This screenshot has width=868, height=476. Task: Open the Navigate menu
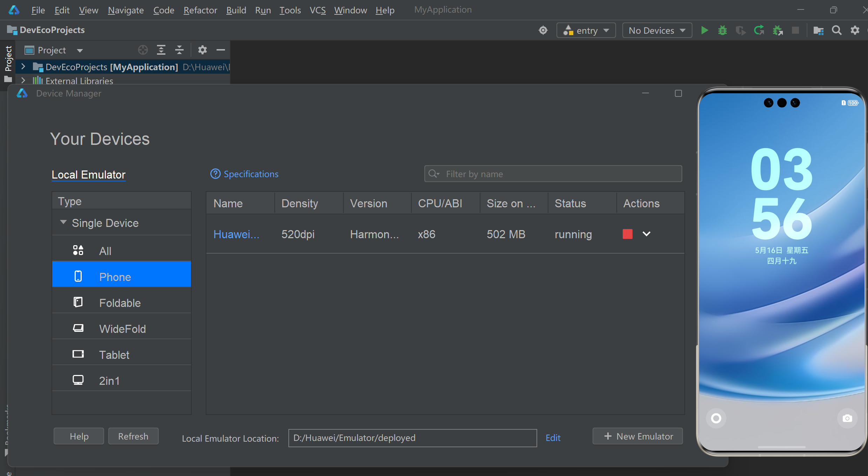126,10
